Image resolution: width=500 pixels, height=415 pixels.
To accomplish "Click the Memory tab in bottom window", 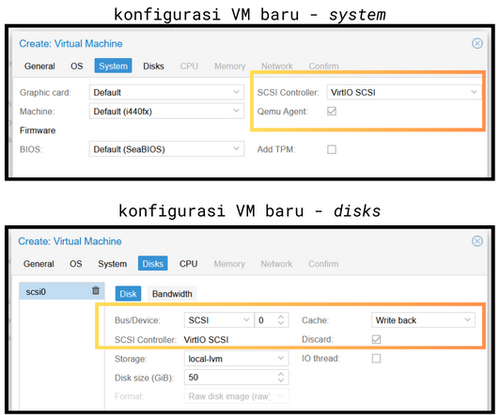I will tap(229, 264).
